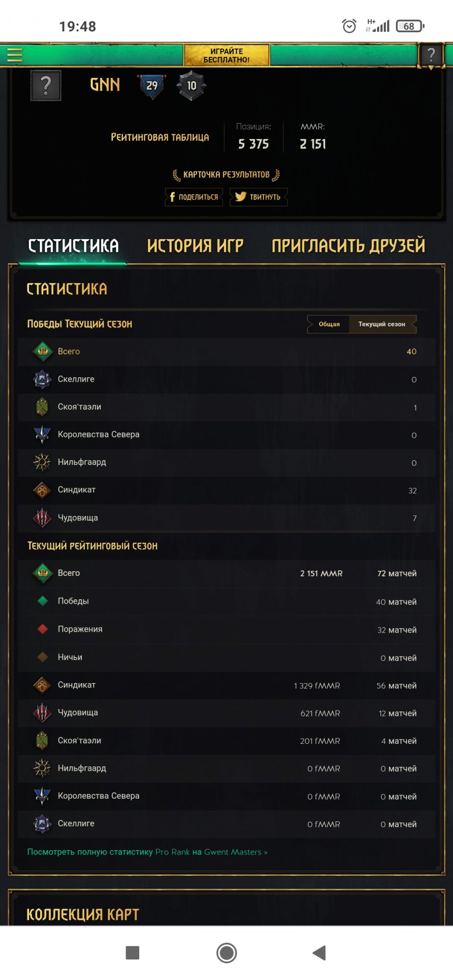Click the Скоя'таэли faction icon in wins
Viewport: 453px width, 980px height.
coord(42,407)
